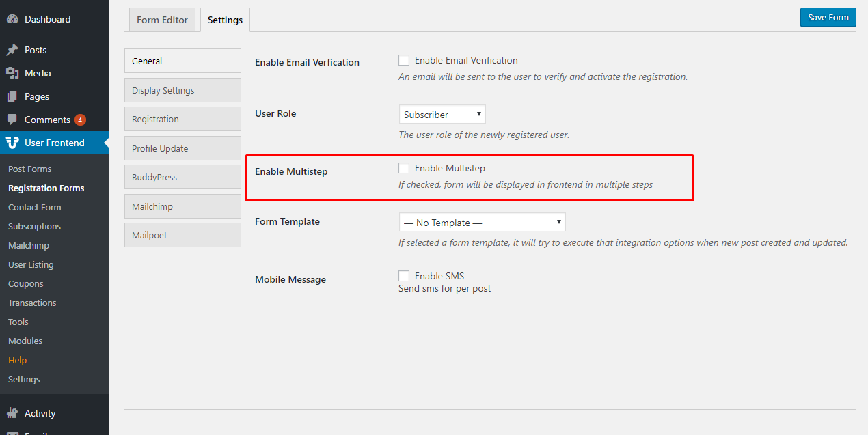
Task: Go to Contact Form submenu link
Action: (x=35, y=207)
